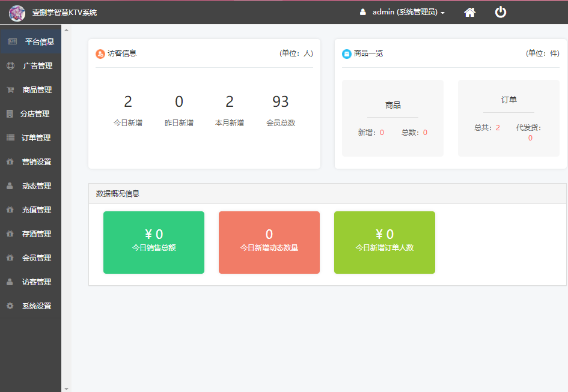This screenshot has height=392, width=568.
Task: Go to 访客管理 in sidebar
Action: click(x=31, y=282)
